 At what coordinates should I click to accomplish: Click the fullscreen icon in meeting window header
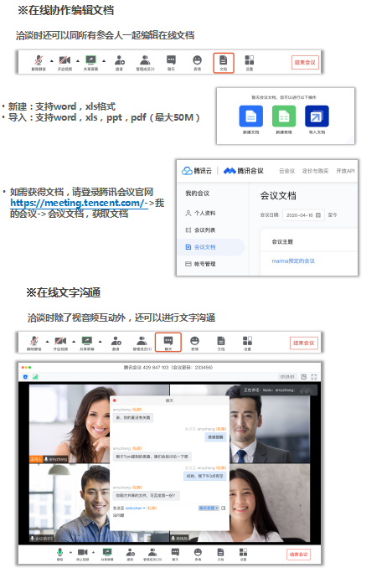(314, 377)
